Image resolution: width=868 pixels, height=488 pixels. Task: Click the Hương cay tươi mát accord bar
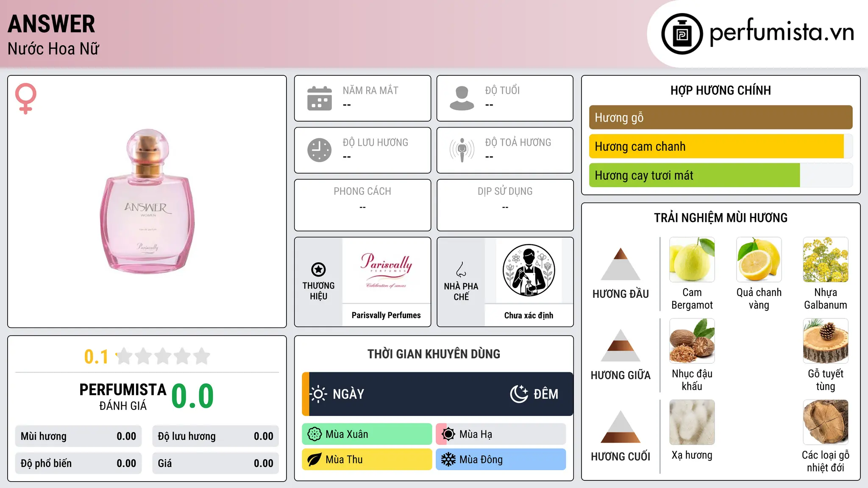[x=721, y=175]
